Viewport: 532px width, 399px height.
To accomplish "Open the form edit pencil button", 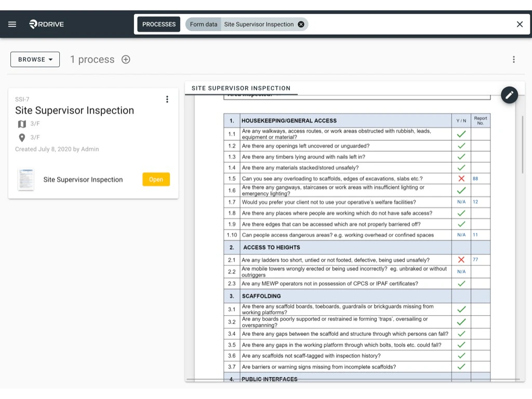I will coord(509,95).
